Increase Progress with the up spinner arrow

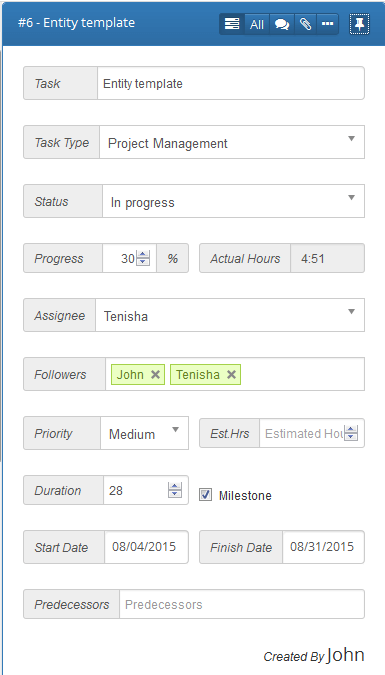tap(143, 255)
